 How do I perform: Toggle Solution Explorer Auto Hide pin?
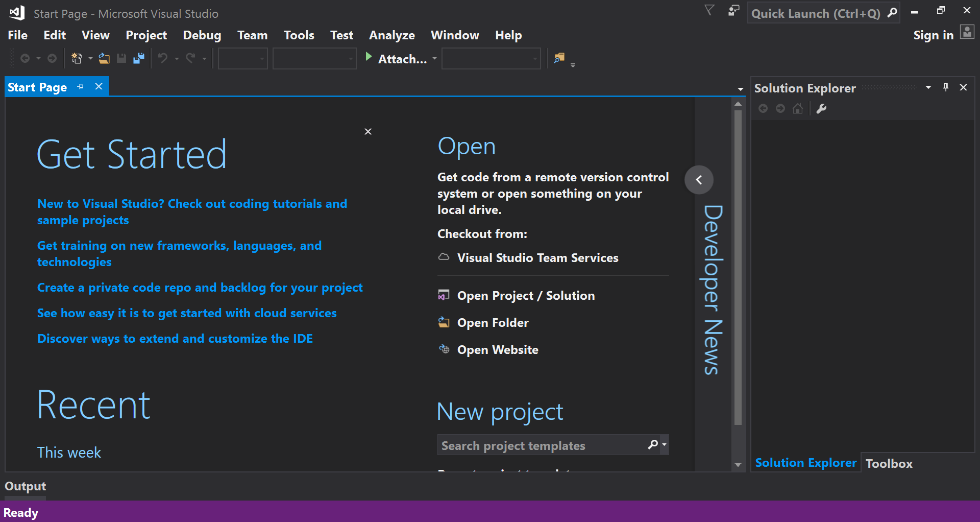946,87
